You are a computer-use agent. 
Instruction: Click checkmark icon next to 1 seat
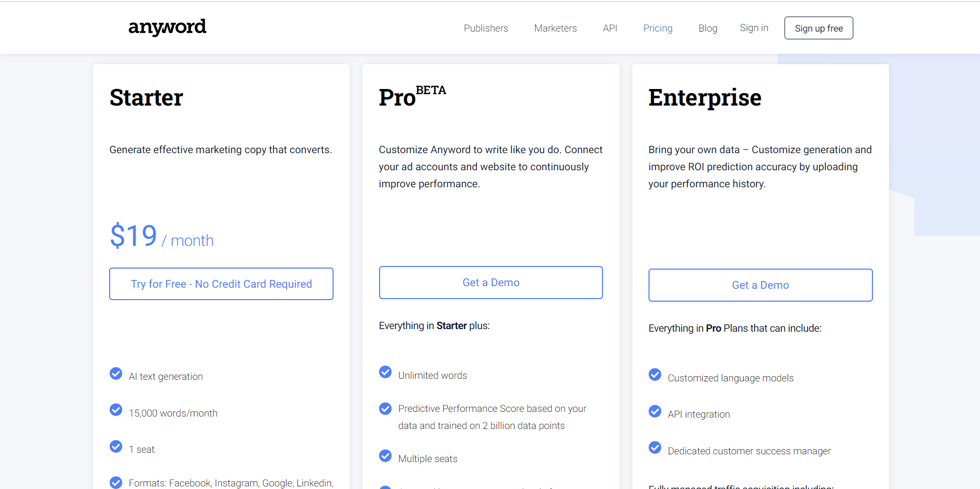tap(116, 447)
